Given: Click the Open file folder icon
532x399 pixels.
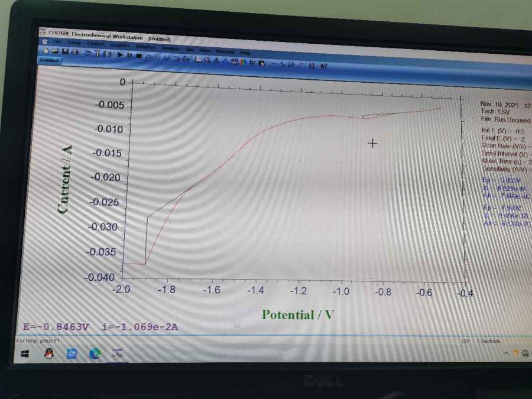Looking at the screenshot, I should pos(54,52).
